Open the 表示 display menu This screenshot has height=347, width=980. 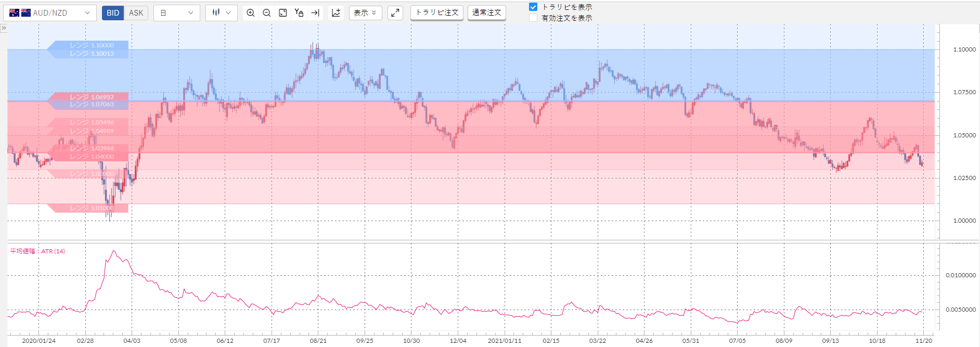click(x=365, y=13)
